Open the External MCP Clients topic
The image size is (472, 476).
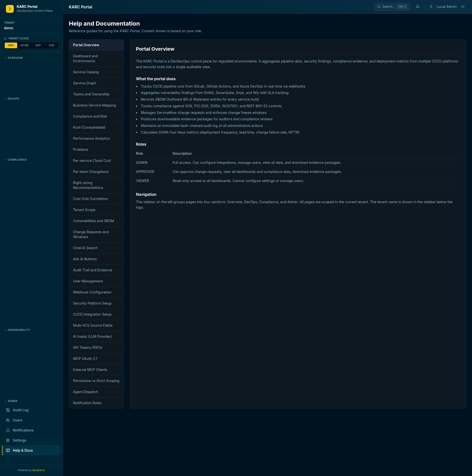click(x=96, y=370)
